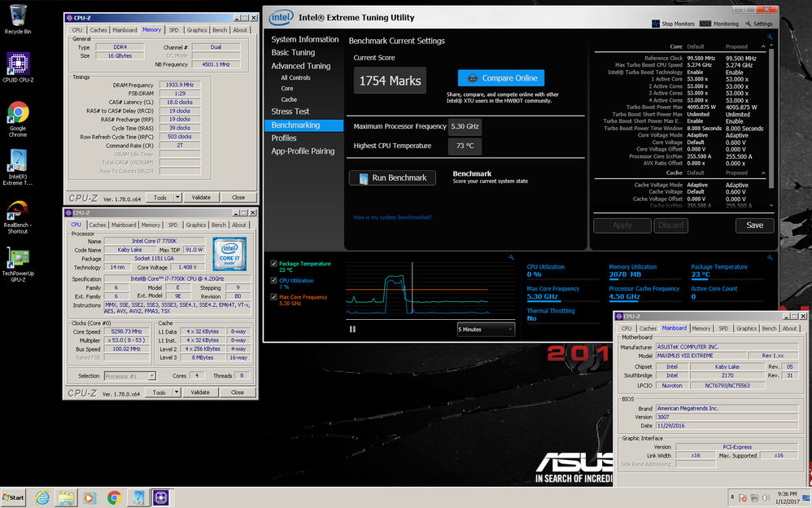The width and height of the screenshot is (812, 508).
Task: Open RealBench desktop shortcut
Action: (18, 217)
